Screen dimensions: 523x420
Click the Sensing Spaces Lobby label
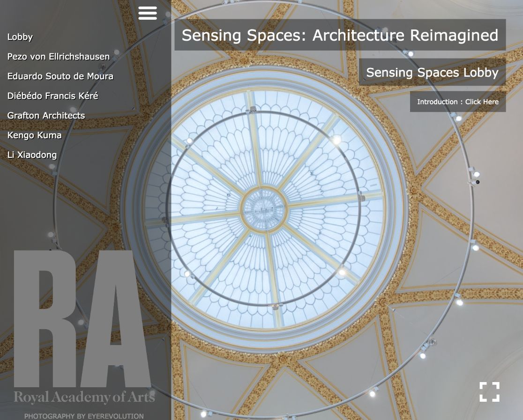click(432, 72)
